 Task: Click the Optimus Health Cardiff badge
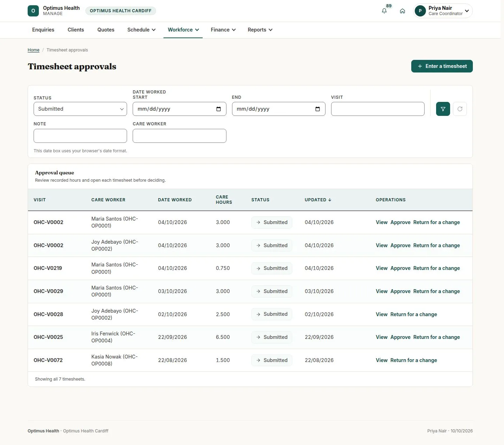point(121,11)
